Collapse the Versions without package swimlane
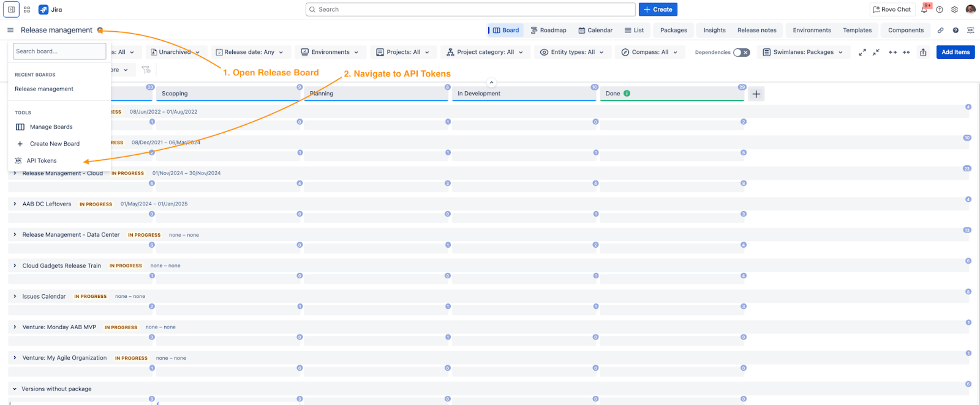Viewport: 980px width, 405px height. click(15, 388)
